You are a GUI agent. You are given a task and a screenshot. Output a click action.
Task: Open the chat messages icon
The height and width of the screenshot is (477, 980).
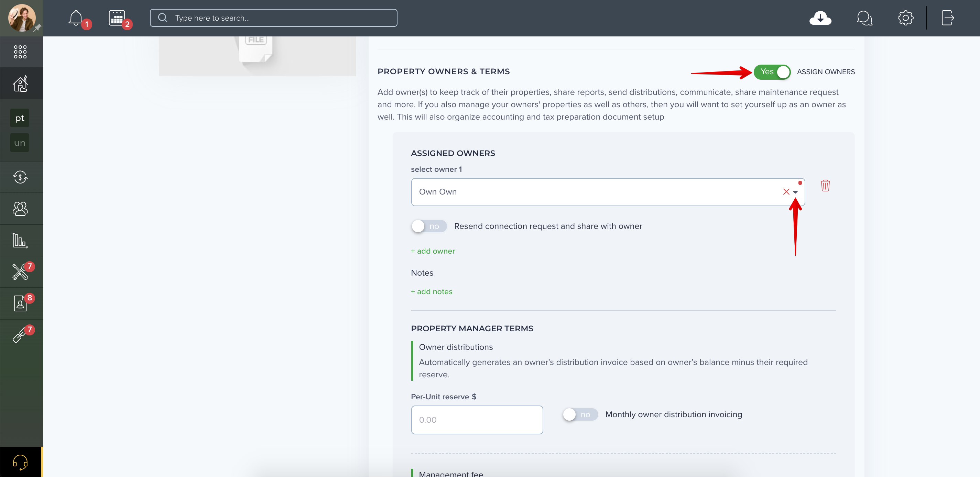point(864,18)
